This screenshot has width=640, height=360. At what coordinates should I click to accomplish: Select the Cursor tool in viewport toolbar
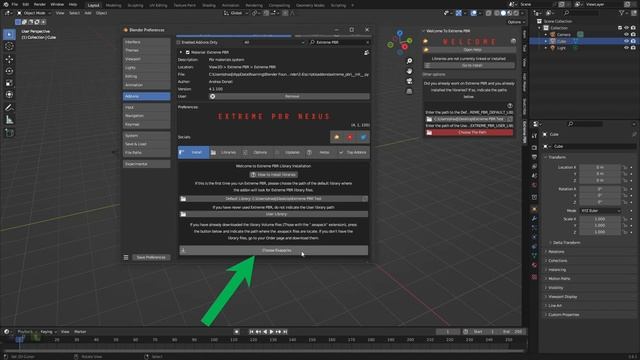click(9, 47)
